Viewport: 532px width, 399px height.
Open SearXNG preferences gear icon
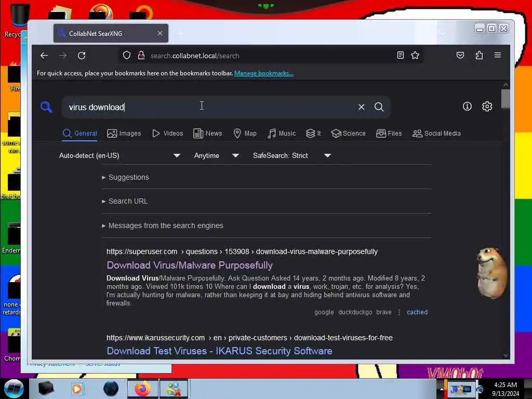487,107
